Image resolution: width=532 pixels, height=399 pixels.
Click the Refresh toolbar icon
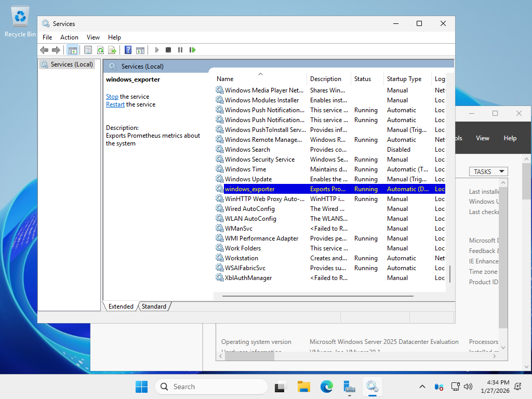coord(100,50)
